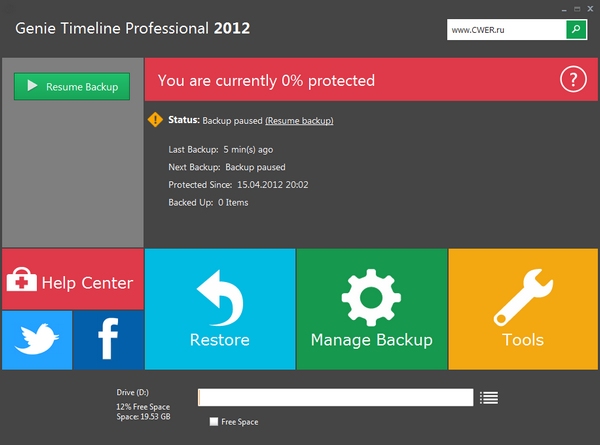Toggle the Free Space checkbox
600x445 pixels.
pos(214,422)
